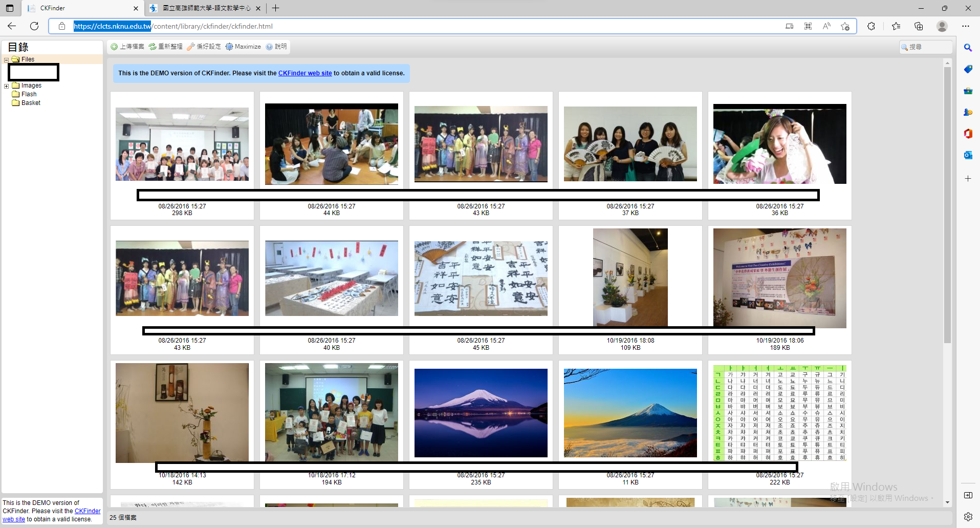Click the 上傳檔案 upload files toolbar button
Screen dimensions: 980x528
click(x=127, y=47)
